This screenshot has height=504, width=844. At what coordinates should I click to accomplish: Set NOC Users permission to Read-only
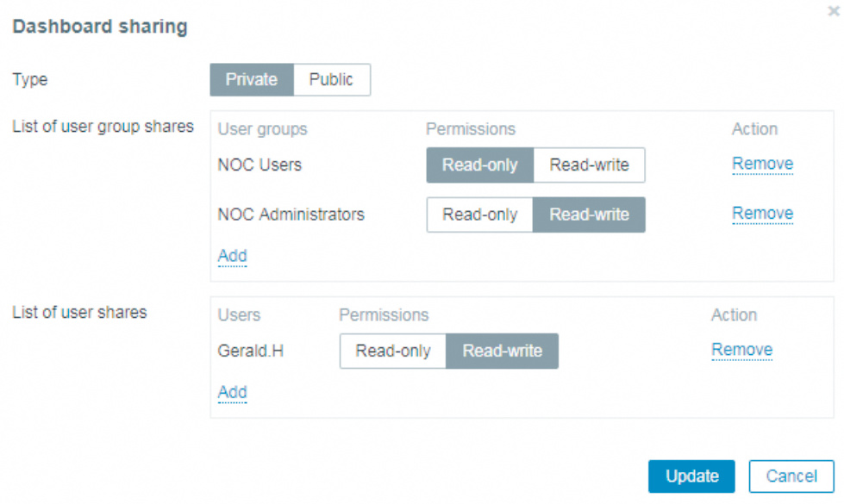point(480,165)
